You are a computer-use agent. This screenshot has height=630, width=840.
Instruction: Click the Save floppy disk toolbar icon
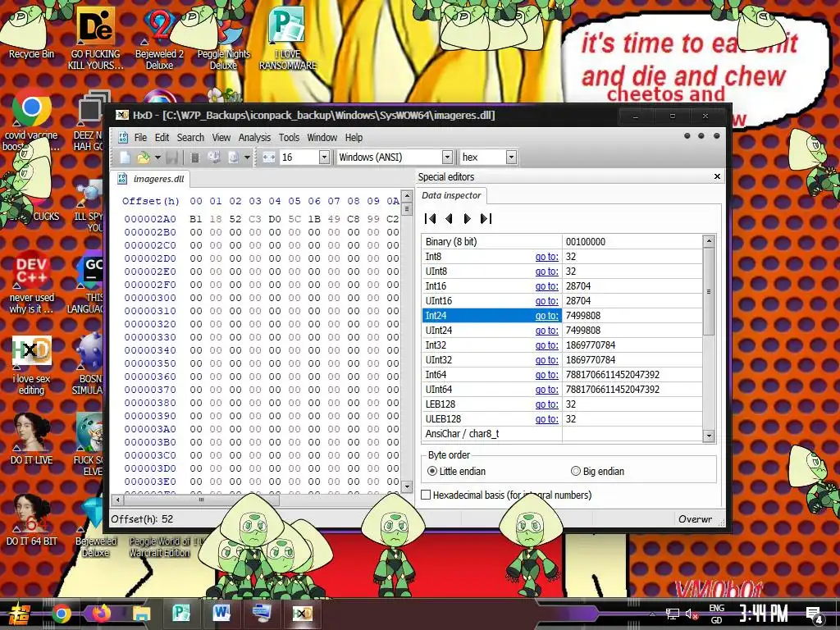(171, 157)
